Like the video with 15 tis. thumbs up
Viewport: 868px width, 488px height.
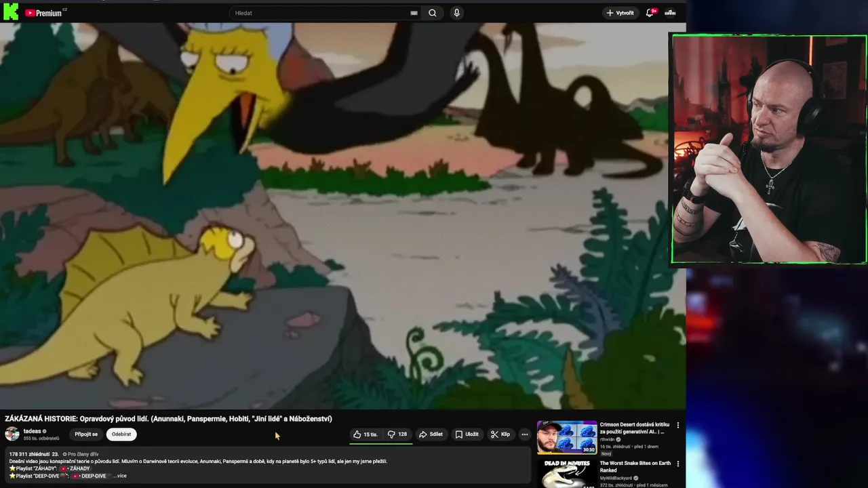(366, 434)
